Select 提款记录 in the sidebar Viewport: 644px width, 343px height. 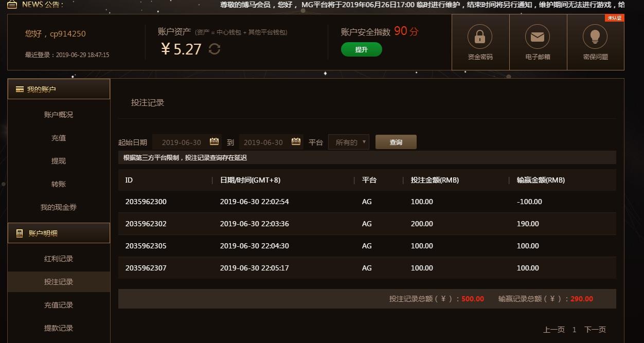pyautogui.click(x=58, y=328)
